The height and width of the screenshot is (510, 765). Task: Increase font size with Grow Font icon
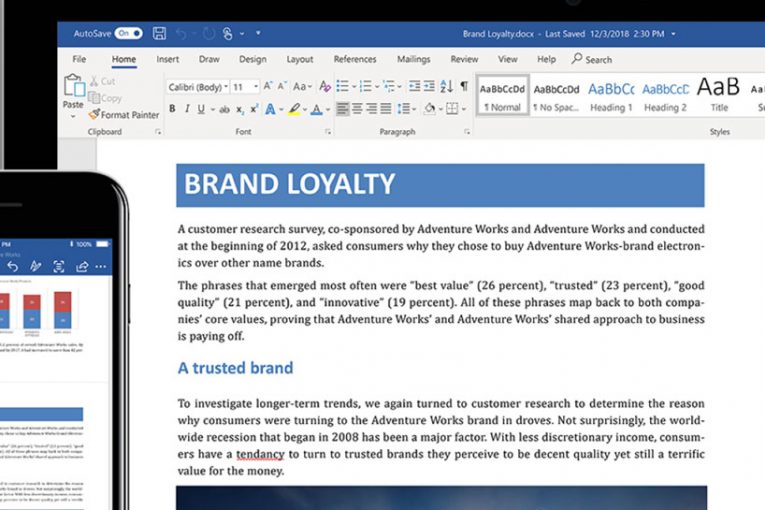point(268,86)
